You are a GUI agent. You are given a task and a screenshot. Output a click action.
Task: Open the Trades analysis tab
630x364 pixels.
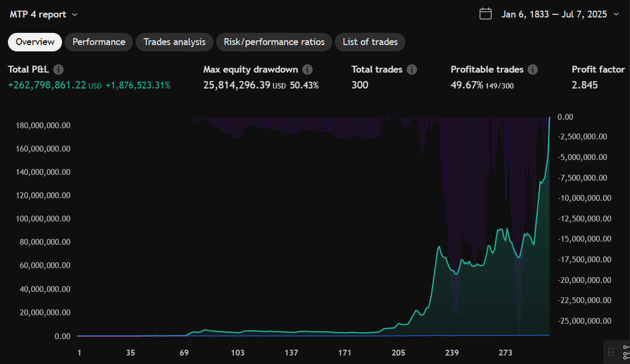click(x=174, y=42)
